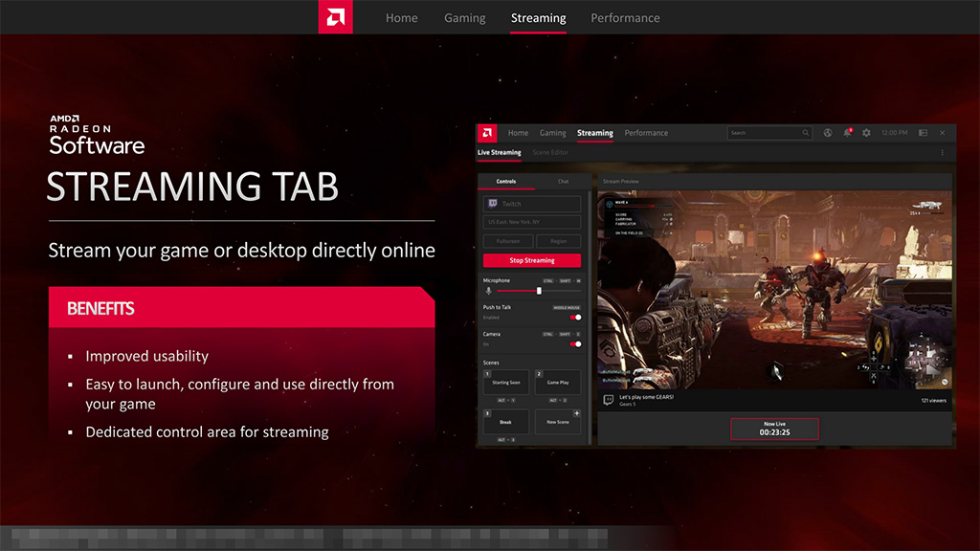The width and height of the screenshot is (980, 551).
Task: Choose Region capture button
Action: point(558,241)
